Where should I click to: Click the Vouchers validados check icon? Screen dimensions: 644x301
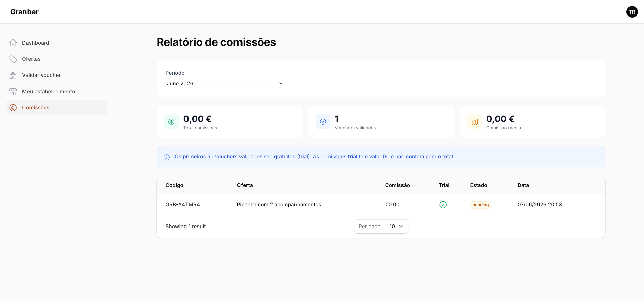pos(323,122)
